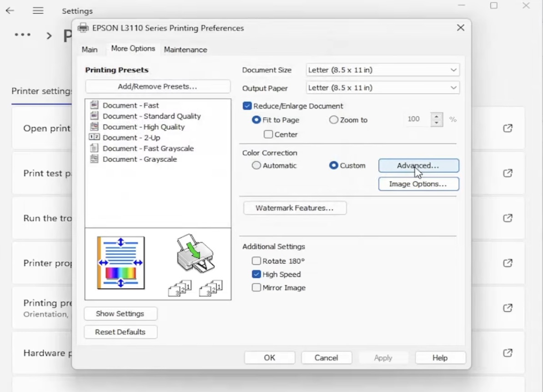Decrease zoom percentage with down arrow
This screenshot has width=543, height=392.
click(x=437, y=123)
